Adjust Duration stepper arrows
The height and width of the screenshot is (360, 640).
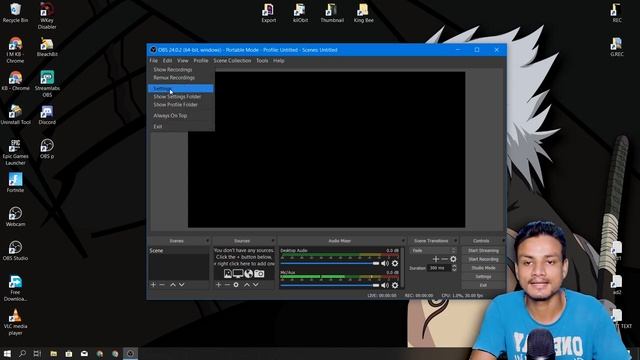click(454, 268)
